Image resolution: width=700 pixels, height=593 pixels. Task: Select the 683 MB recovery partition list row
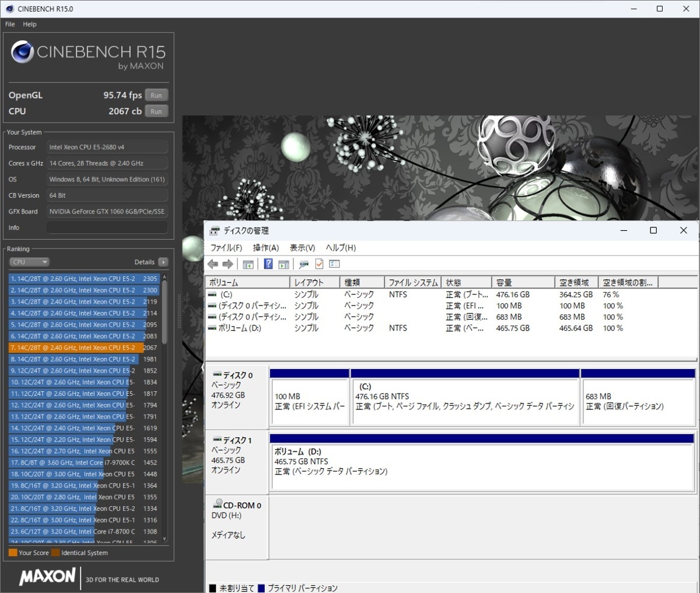point(432,317)
